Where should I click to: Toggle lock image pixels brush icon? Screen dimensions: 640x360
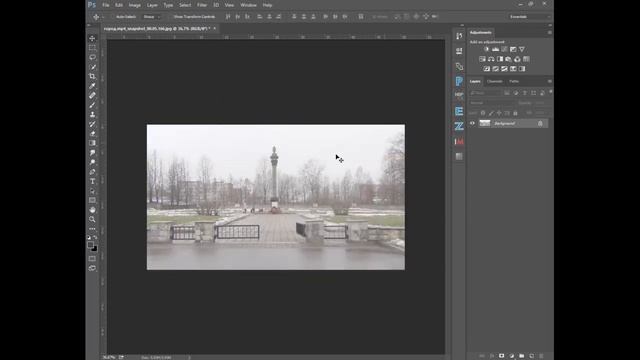coord(491,113)
